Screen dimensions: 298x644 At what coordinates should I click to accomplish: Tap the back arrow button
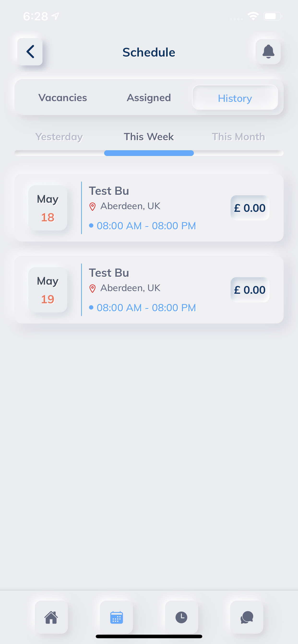click(30, 52)
